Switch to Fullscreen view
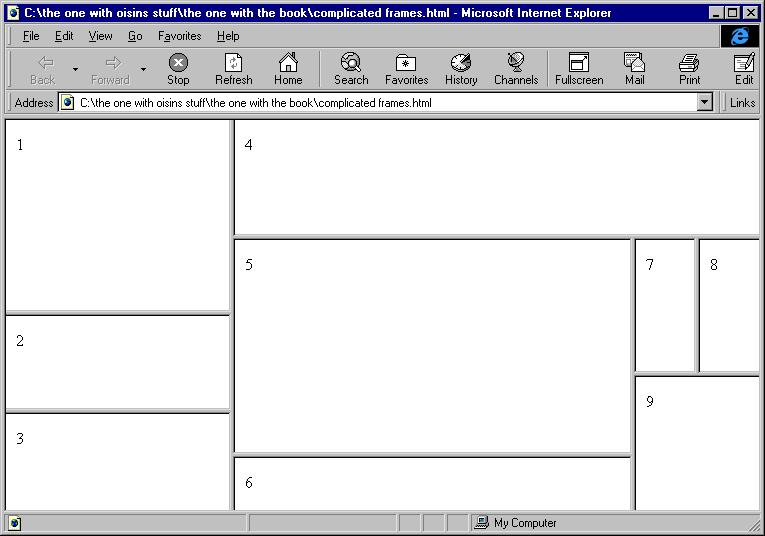The image size is (765, 536). (579, 70)
